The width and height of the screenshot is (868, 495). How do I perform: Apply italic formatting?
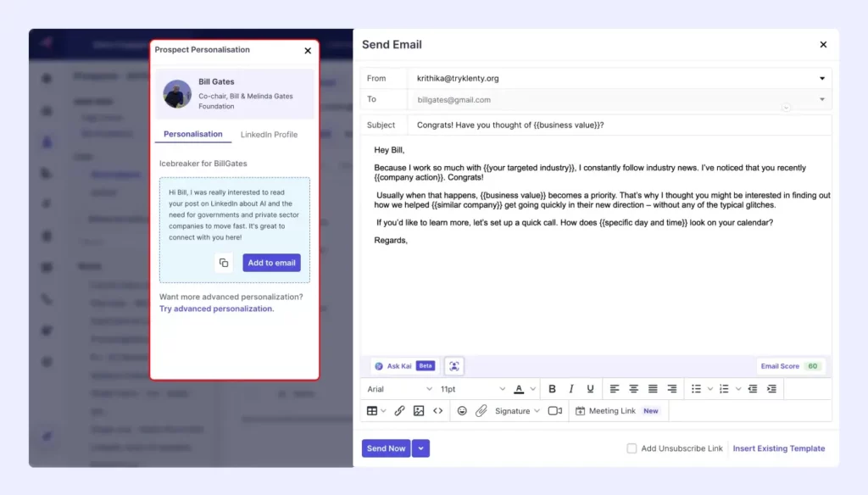(571, 389)
